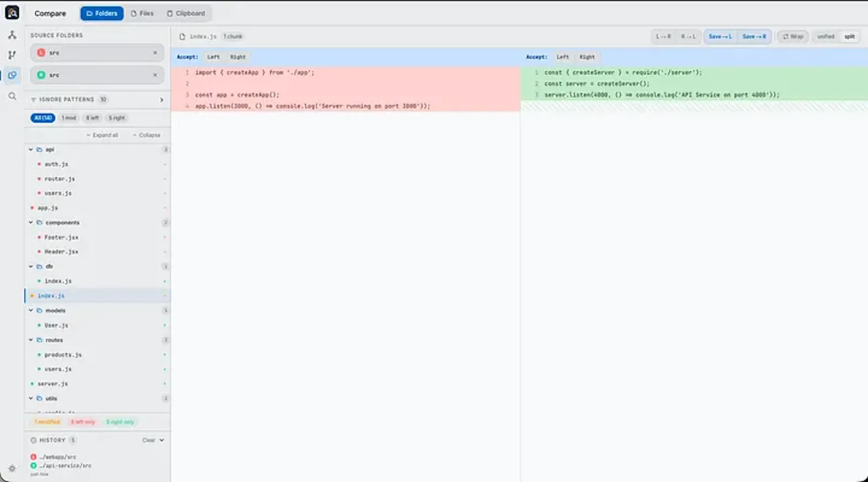Switch to the Folders tab
The height and width of the screenshot is (482, 868).
[x=102, y=14]
